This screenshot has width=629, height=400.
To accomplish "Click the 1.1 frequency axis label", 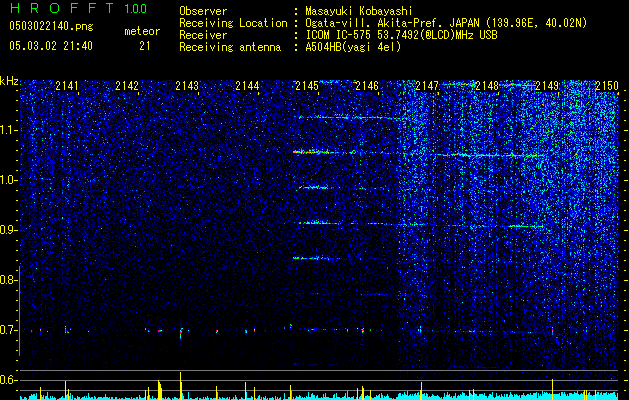I will [x=8, y=130].
